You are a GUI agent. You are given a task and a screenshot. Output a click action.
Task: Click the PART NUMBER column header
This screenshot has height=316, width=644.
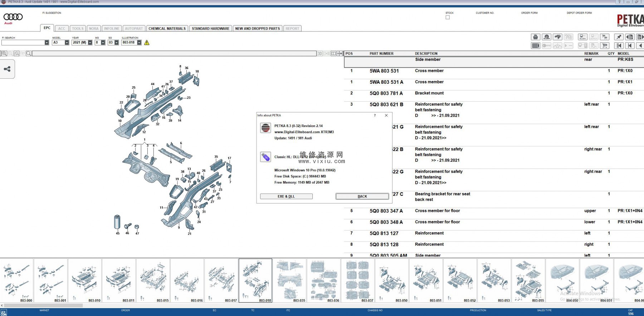point(381,54)
